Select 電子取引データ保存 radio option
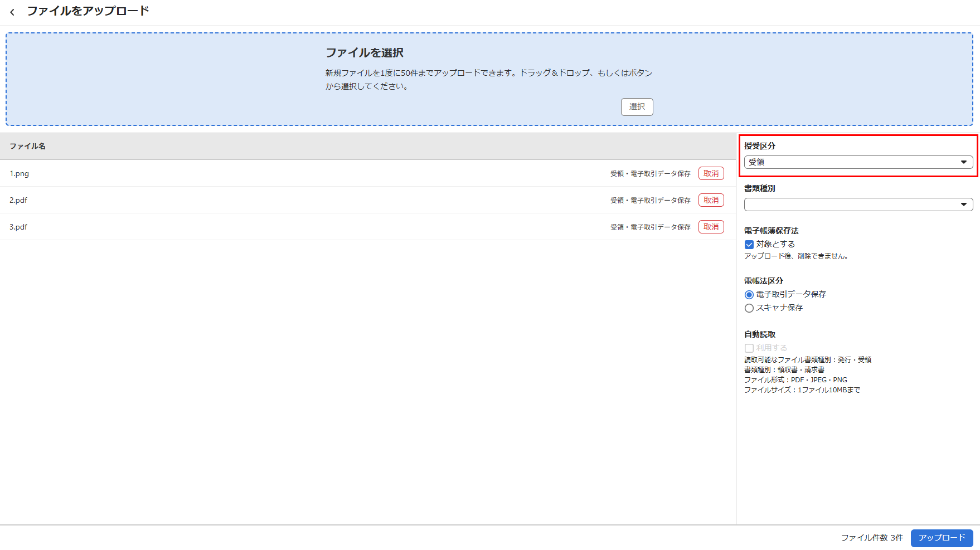The height and width of the screenshot is (550, 980). tap(749, 295)
